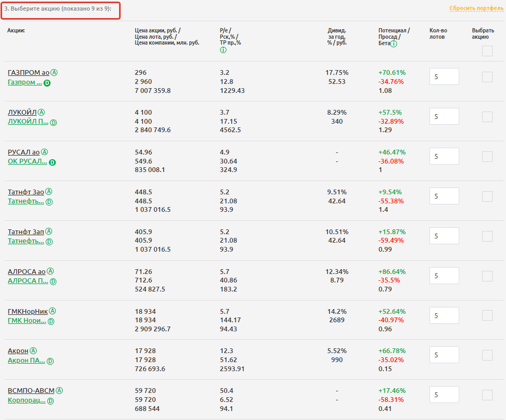Click the A icon next to АЛРОСА ао

(50, 271)
